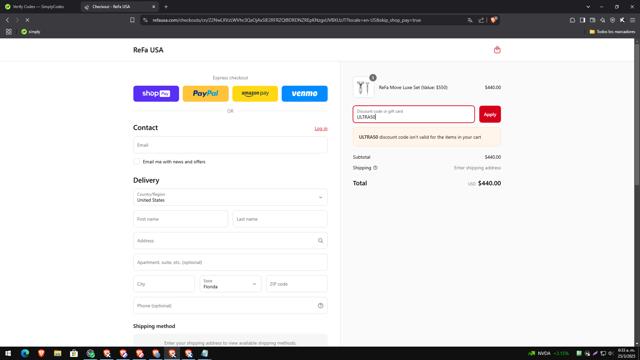
Task: Open the cart bag icon in the header
Action: [x=497, y=50]
